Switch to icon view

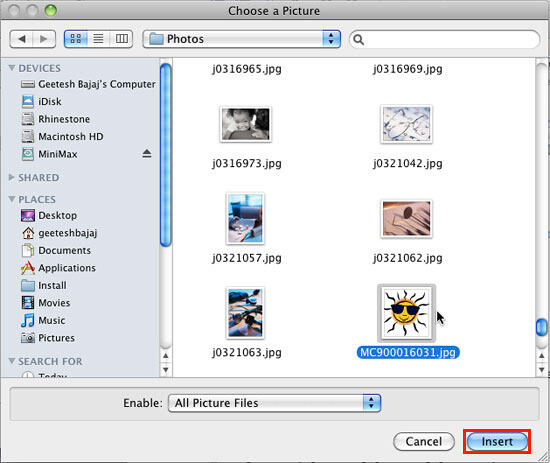tap(76, 39)
